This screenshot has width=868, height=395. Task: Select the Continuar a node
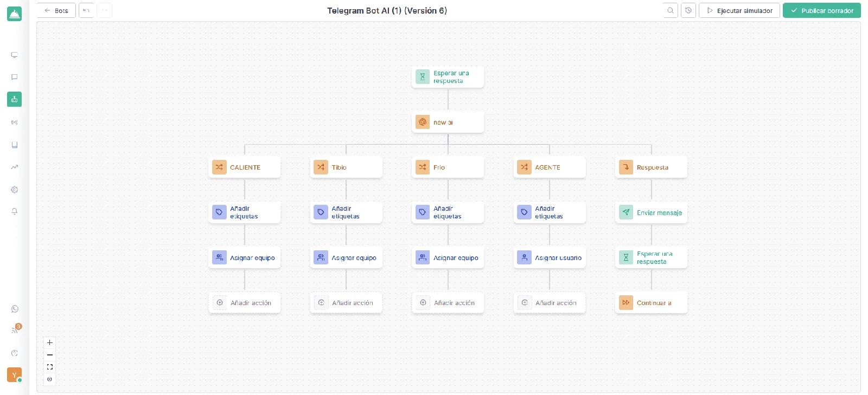(x=652, y=303)
